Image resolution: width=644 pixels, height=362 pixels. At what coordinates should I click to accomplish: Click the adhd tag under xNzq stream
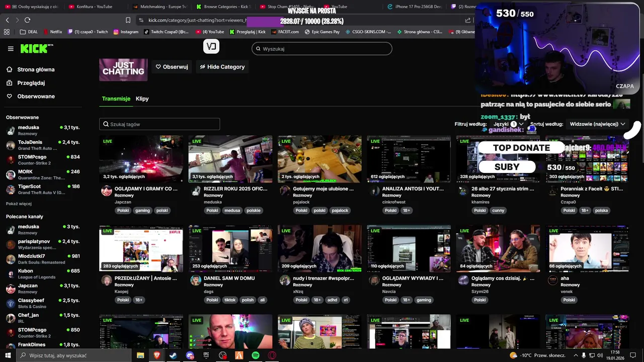point(332,300)
